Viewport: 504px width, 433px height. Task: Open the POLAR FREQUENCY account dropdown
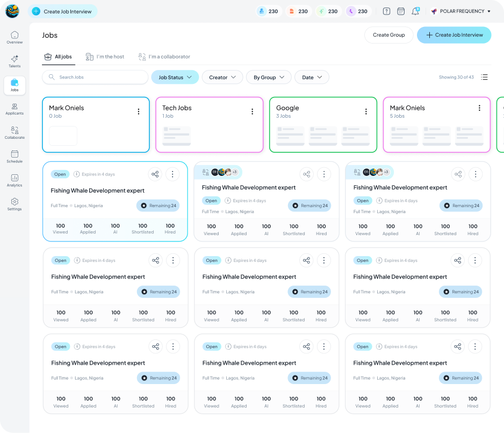point(461,11)
